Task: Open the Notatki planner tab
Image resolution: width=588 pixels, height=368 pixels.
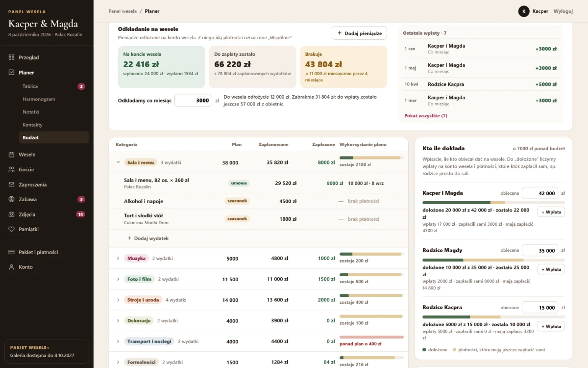Action: (x=54, y=112)
